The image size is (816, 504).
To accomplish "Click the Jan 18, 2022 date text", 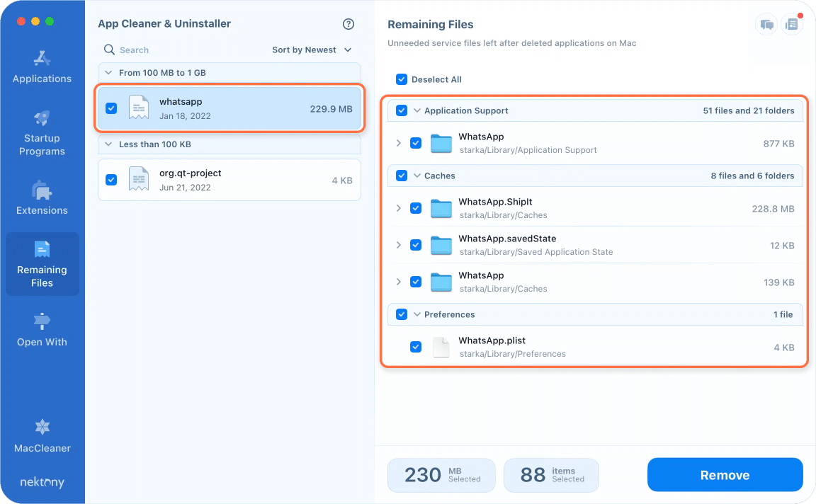I will (185, 116).
